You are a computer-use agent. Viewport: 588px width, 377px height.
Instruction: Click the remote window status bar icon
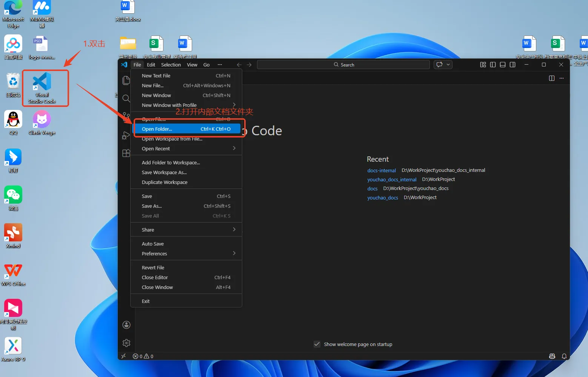pyautogui.click(x=123, y=356)
